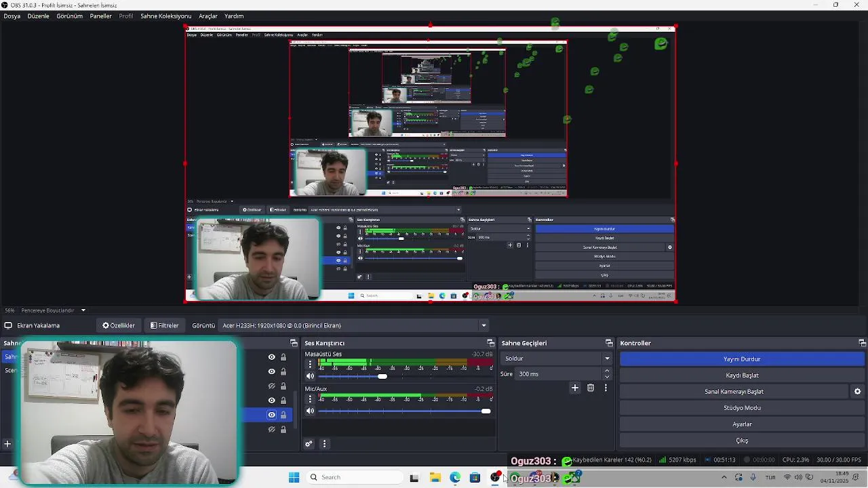Click the OBS Studio taskbar icon
868x488 pixels.
click(496, 478)
